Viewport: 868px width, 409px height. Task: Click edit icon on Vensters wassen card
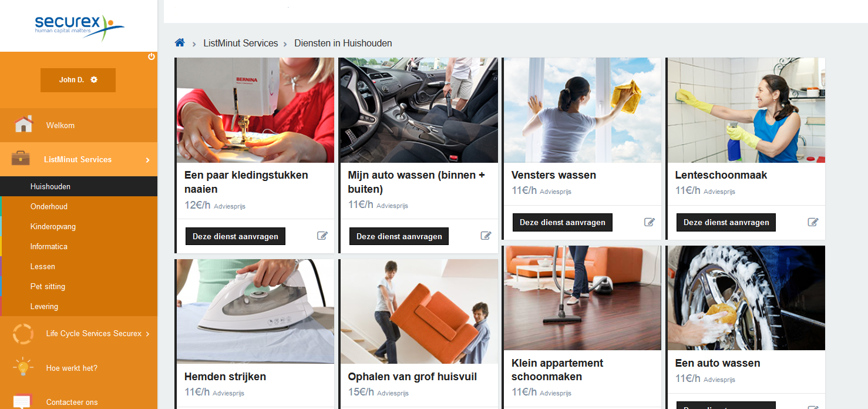650,222
